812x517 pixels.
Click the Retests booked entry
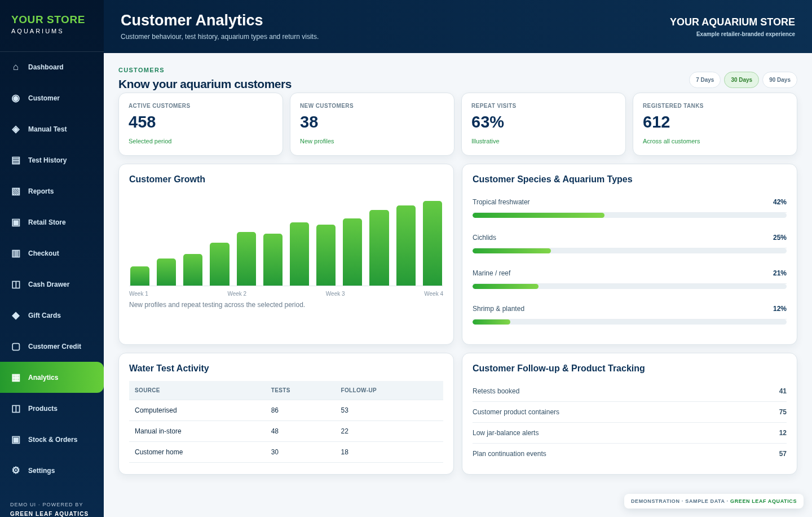(629, 391)
